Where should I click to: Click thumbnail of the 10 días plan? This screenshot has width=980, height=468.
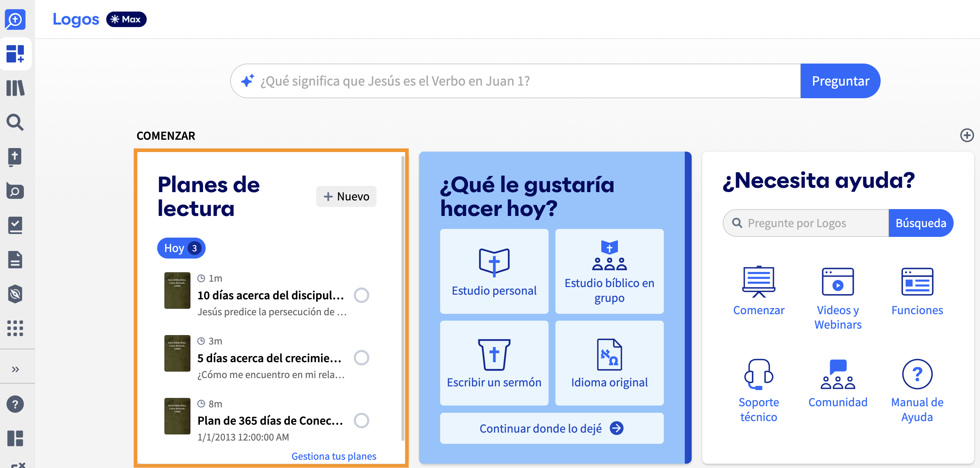coord(177,290)
